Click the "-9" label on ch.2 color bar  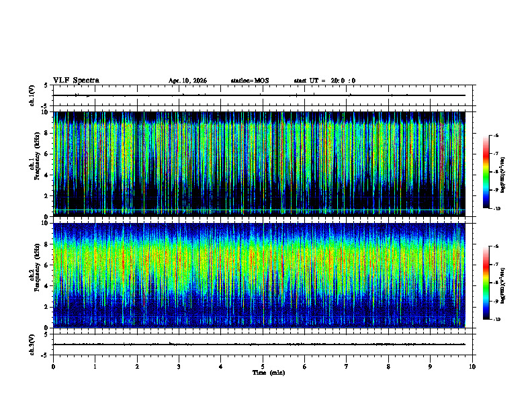[496, 301]
